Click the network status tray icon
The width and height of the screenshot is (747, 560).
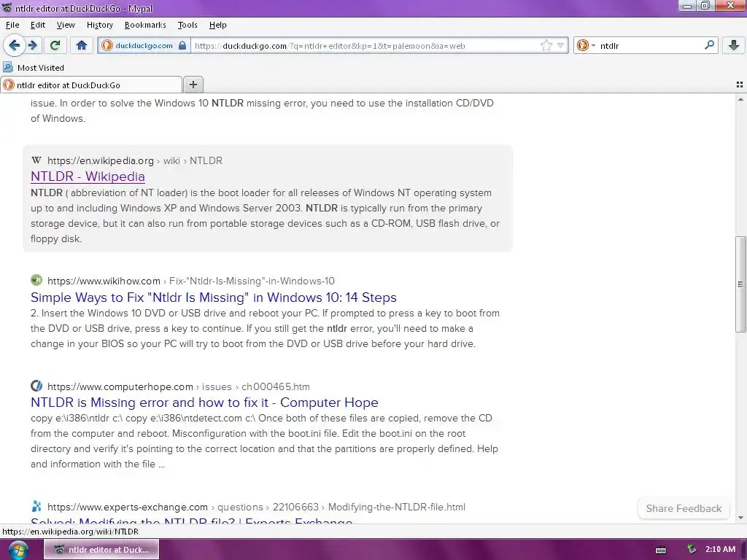point(692,550)
